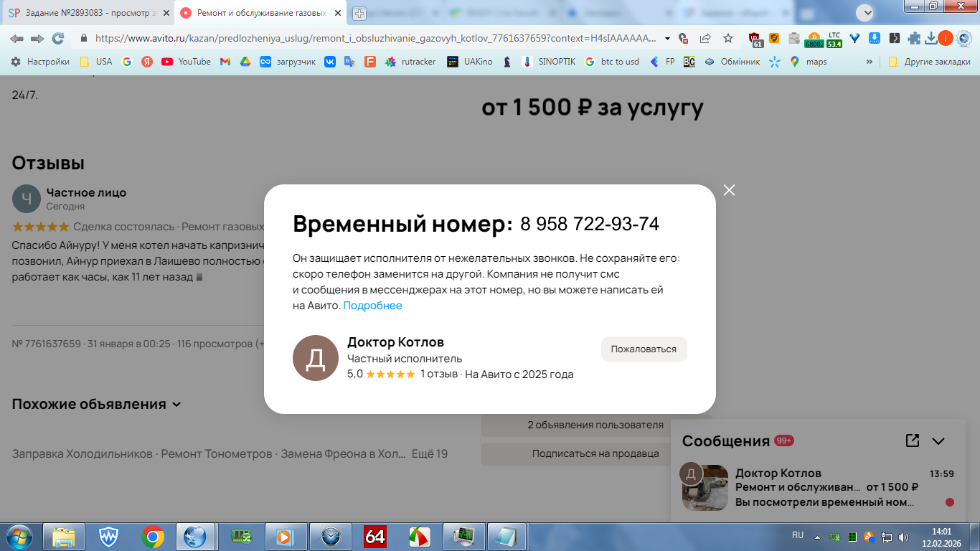Screen dimensions: 980x551
Task: Open the LTC price extension showing 53.4
Action: (x=834, y=39)
